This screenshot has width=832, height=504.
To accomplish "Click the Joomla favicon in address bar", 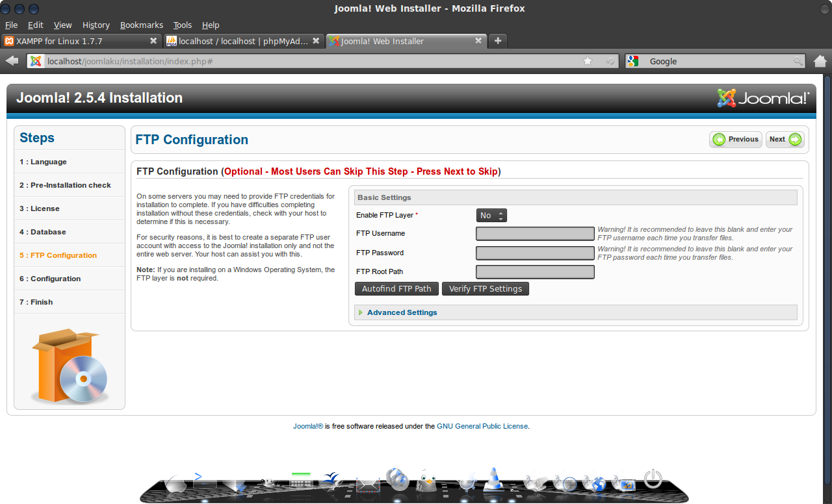I will (x=36, y=61).
